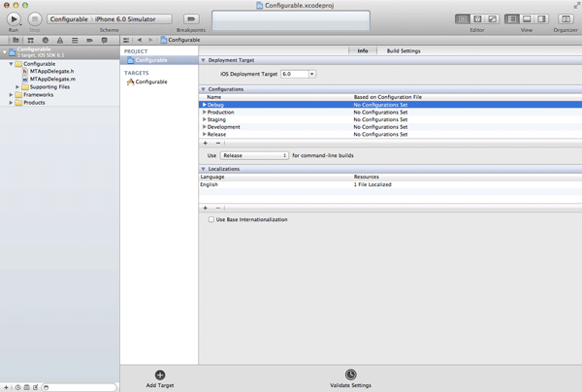Remove a configuration with minus button
582x392 pixels.
(x=218, y=143)
